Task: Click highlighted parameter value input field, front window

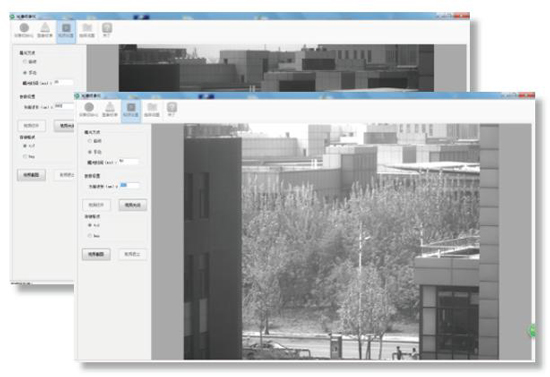Action: [x=129, y=185]
